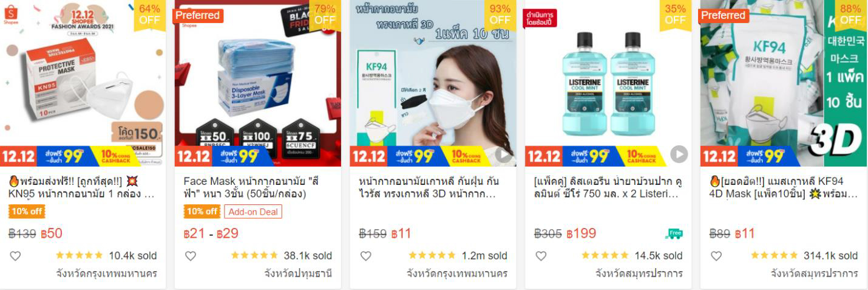The height and width of the screenshot is (290, 868).
Task: Click Shopee logo on KN95 product image
Action: pos(11,13)
